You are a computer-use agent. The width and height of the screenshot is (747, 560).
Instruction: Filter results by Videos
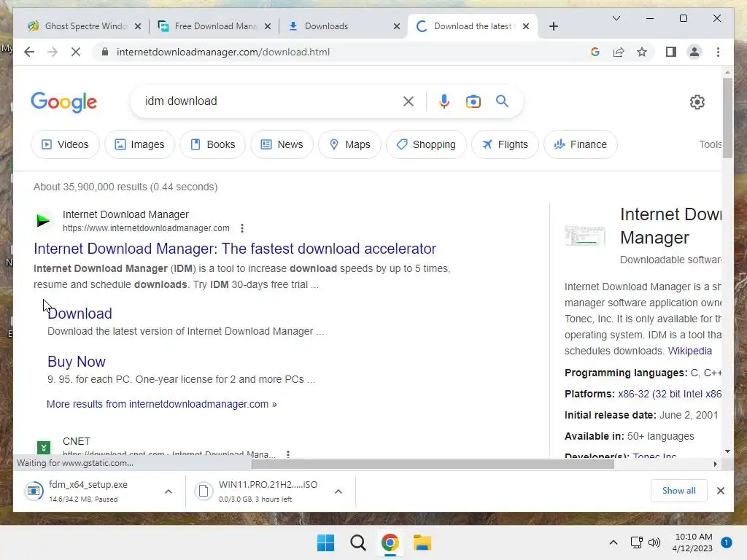pyautogui.click(x=65, y=144)
